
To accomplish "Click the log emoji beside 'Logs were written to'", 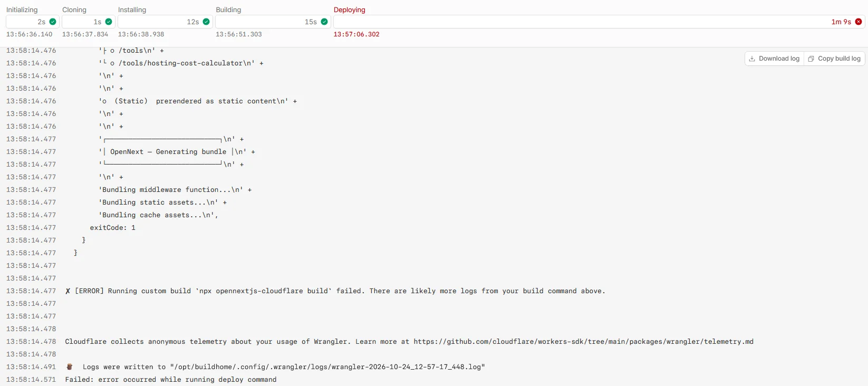I will [x=70, y=366].
